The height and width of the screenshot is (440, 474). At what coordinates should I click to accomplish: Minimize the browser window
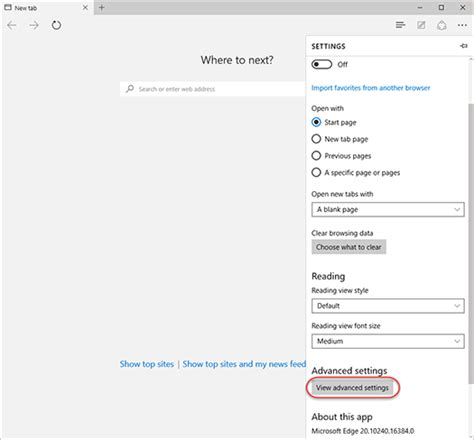click(x=420, y=7)
